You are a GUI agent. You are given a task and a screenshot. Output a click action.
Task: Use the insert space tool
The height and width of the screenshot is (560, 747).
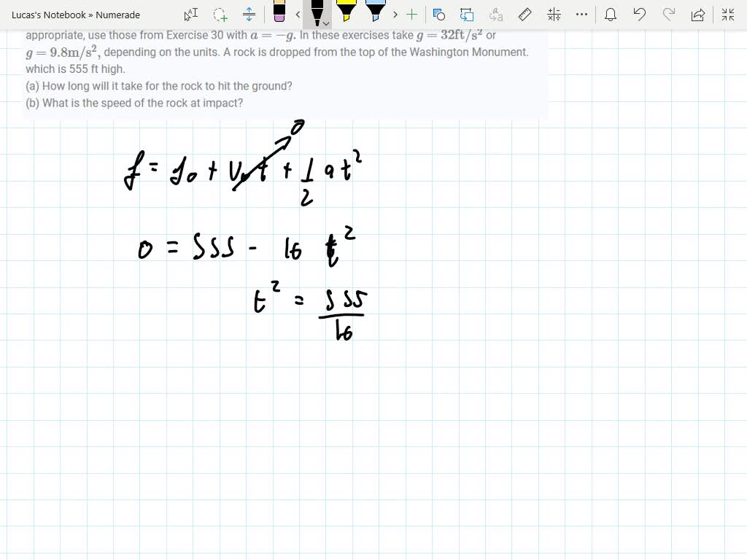pyautogui.click(x=249, y=14)
